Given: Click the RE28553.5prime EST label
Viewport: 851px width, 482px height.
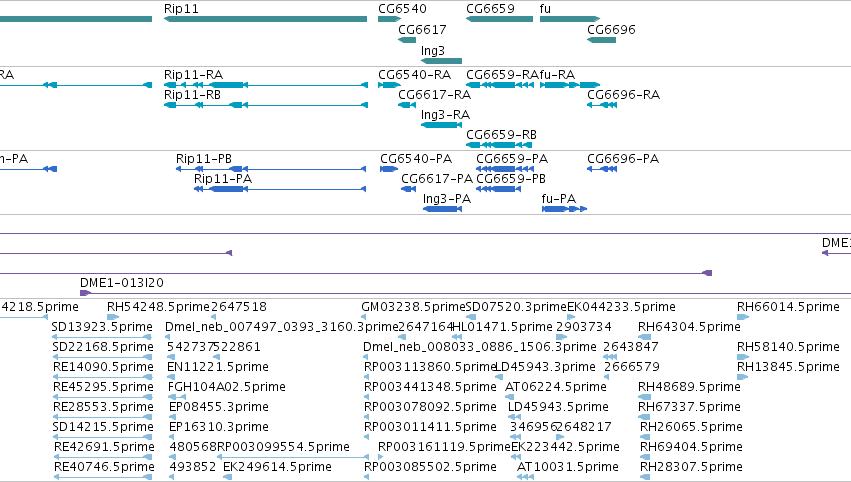Looking at the screenshot, I should (103, 408).
